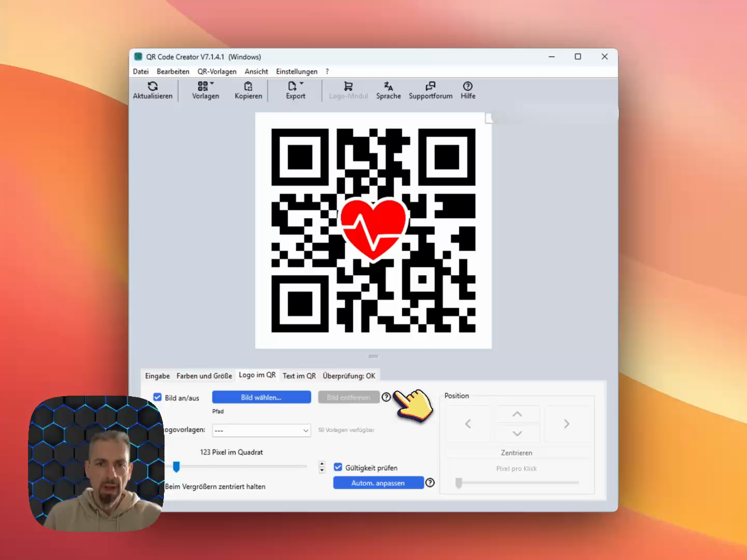Toggle the Bild an/aus checkbox
Viewport: 747px width, 560px height.
pyautogui.click(x=157, y=397)
